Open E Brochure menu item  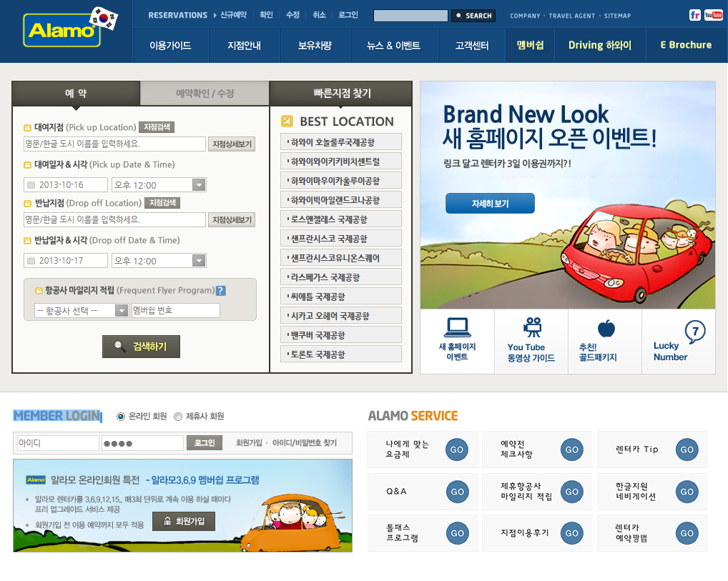click(687, 45)
